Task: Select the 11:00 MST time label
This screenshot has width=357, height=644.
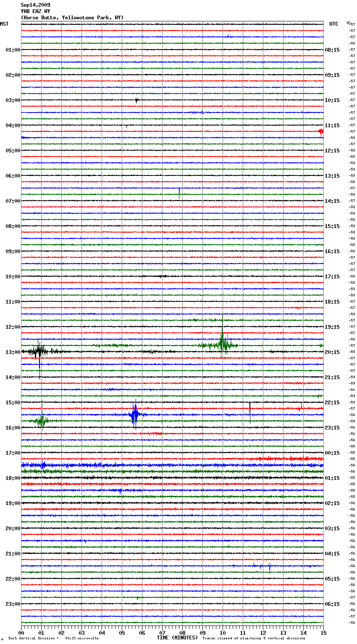Action: [x=13, y=302]
